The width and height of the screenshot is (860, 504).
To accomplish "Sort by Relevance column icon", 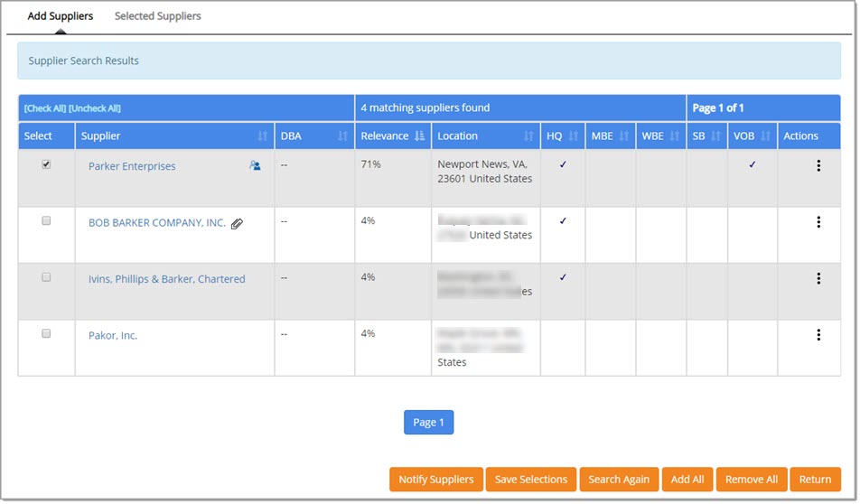I will click(419, 136).
